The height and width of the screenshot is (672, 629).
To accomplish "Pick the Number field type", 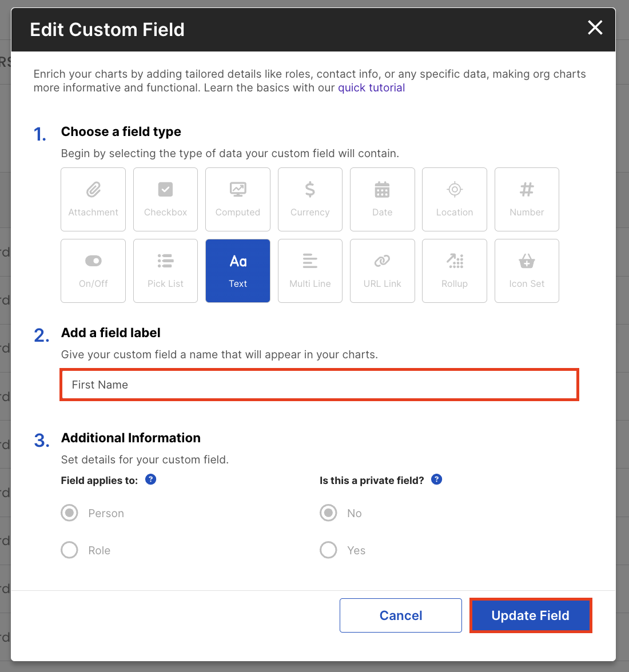I will pyautogui.click(x=527, y=199).
